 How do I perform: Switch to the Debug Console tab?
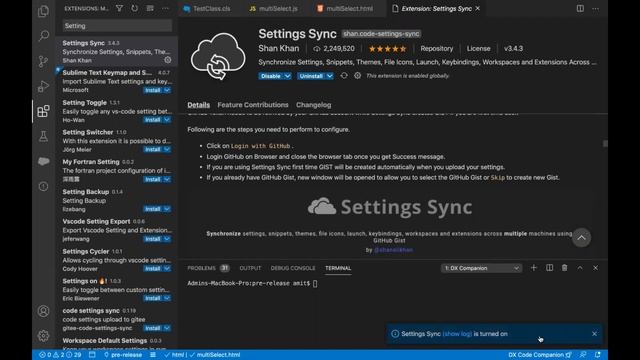pos(293,268)
